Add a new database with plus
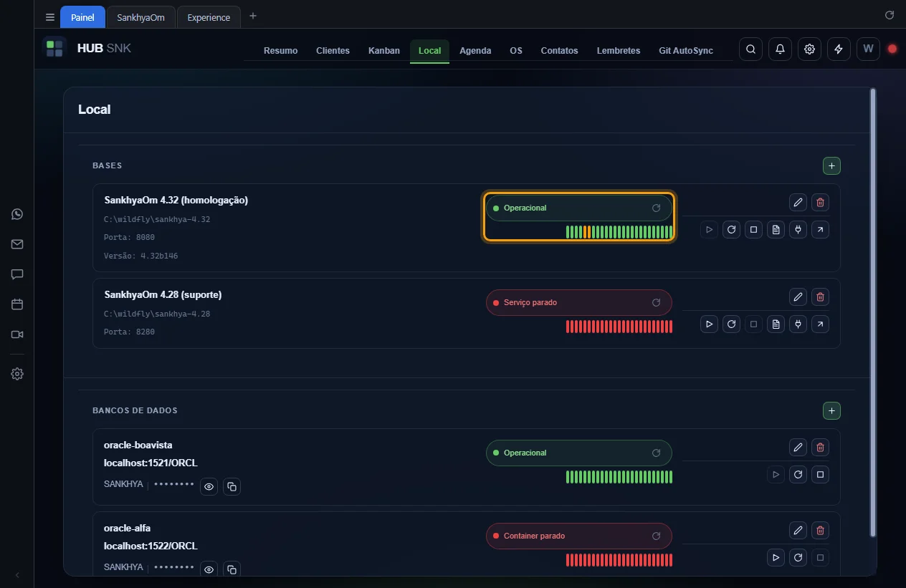This screenshot has height=588, width=906. point(831,410)
